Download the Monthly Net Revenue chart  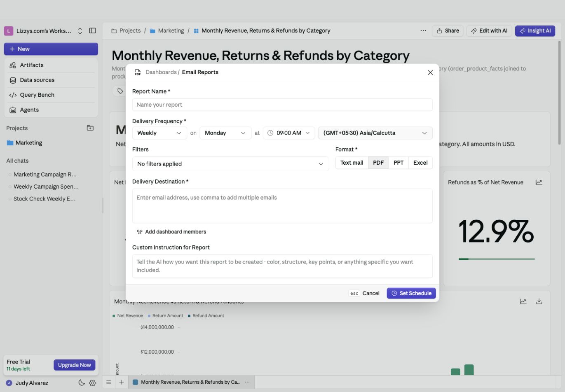pos(539,301)
